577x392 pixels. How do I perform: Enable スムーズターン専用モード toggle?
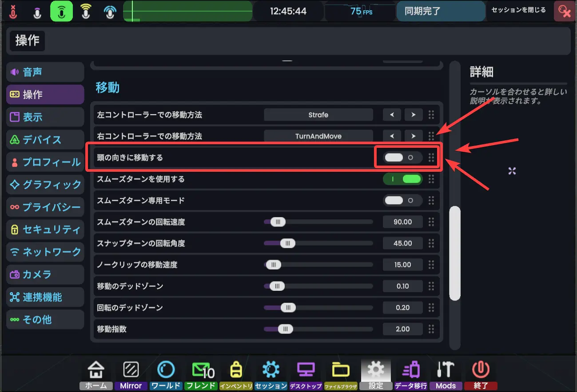[x=403, y=200]
